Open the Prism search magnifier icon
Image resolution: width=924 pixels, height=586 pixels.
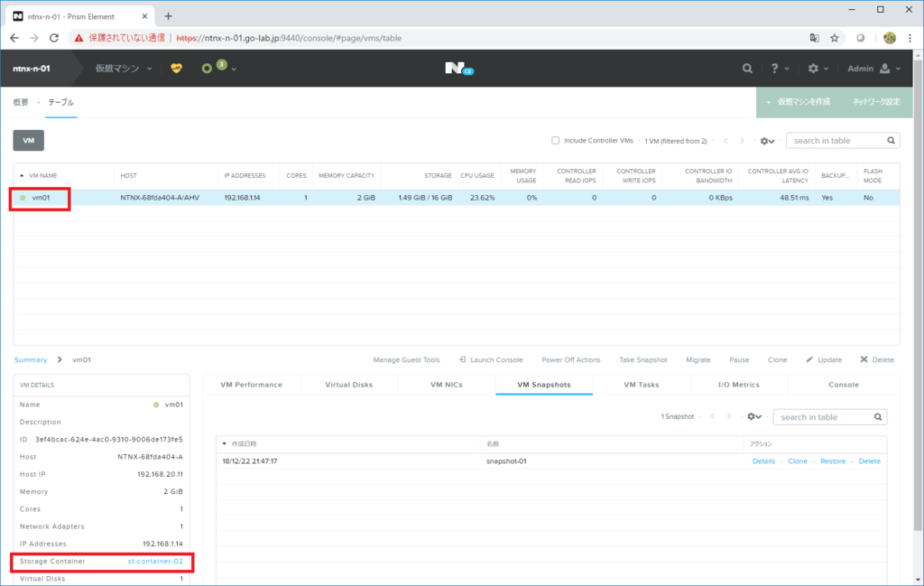point(747,68)
